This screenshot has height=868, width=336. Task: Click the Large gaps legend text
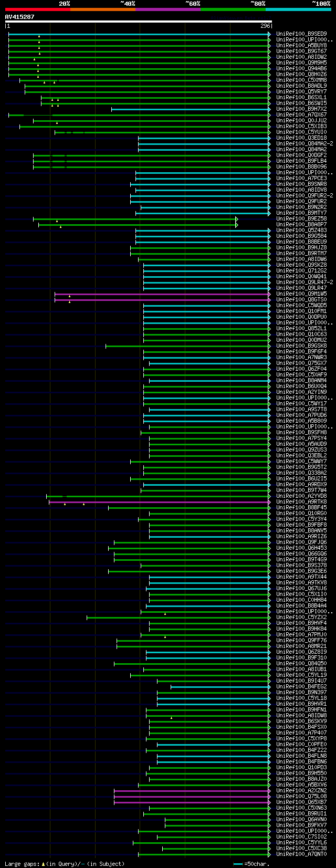click(65, 864)
